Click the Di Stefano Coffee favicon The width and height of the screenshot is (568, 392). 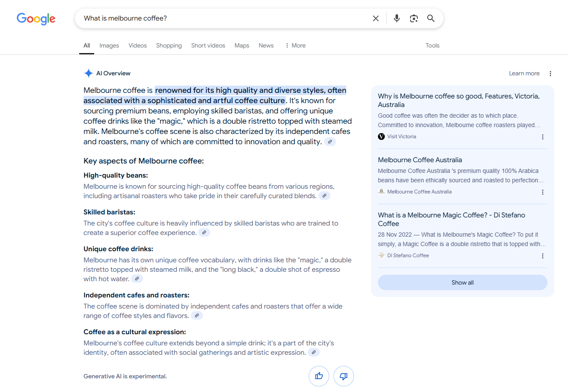tap(381, 255)
